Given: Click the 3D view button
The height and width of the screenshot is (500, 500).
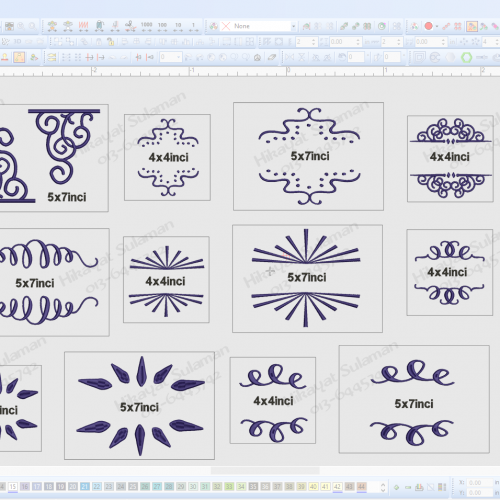Looking at the screenshot, I should (x=17, y=42).
